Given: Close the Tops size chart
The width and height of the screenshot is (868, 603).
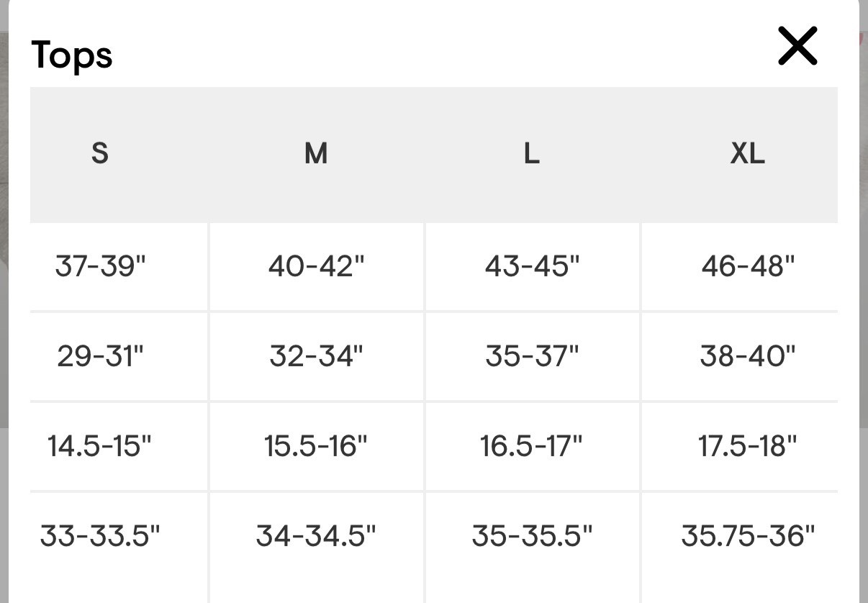Looking at the screenshot, I should (x=797, y=47).
